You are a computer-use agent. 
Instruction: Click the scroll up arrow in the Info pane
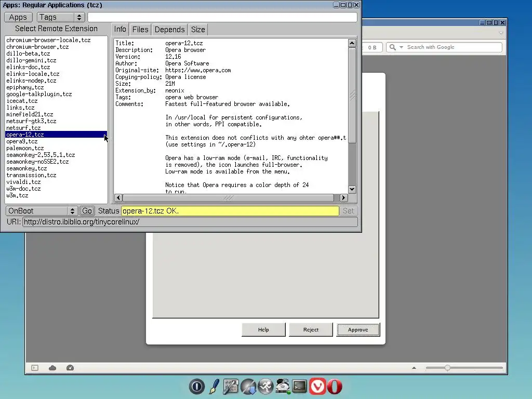click(x=352, y=43)
